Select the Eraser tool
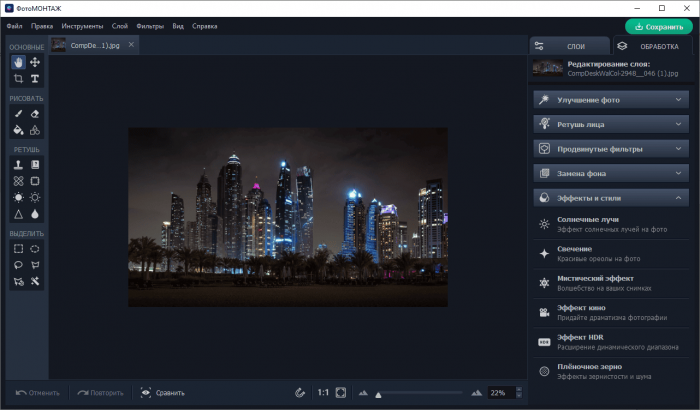This screenshot has height=410, width=700. tap(34, 114)
